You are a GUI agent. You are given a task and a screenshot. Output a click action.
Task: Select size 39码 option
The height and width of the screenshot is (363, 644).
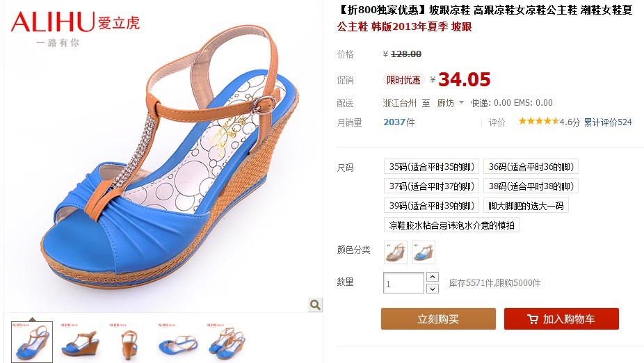431,205
